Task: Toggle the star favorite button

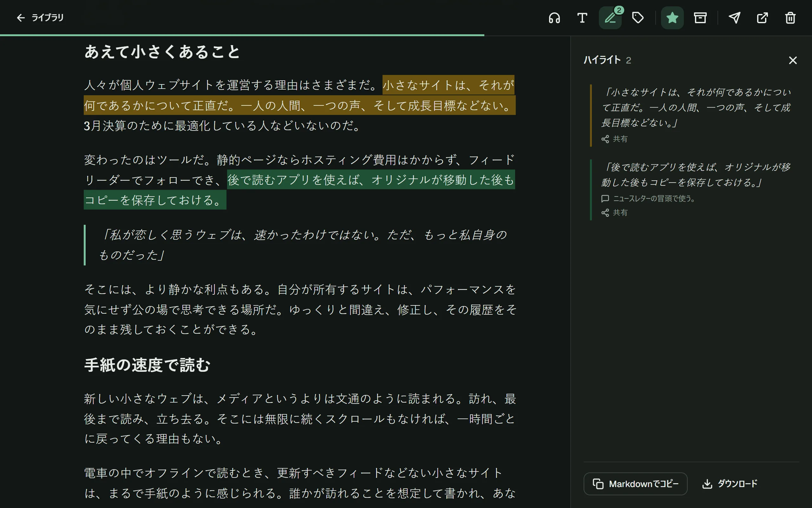Action: (672, 18)
